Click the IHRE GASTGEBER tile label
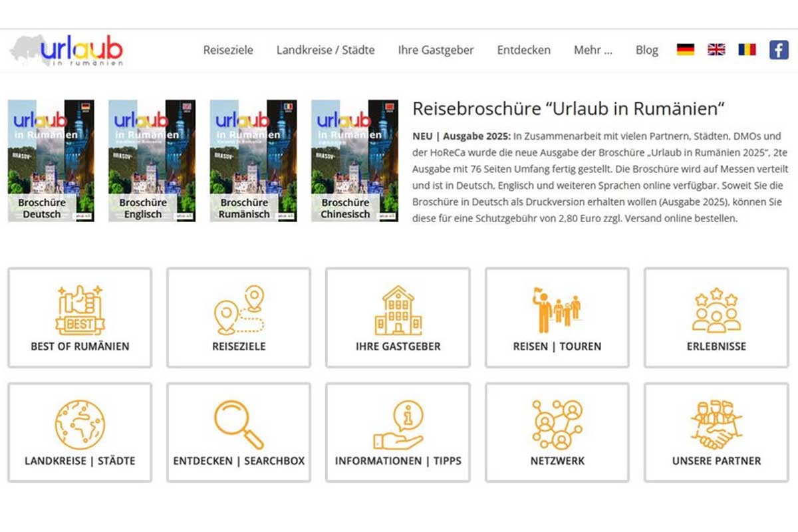This screenshot has height=532, width=798. [398, 346]
